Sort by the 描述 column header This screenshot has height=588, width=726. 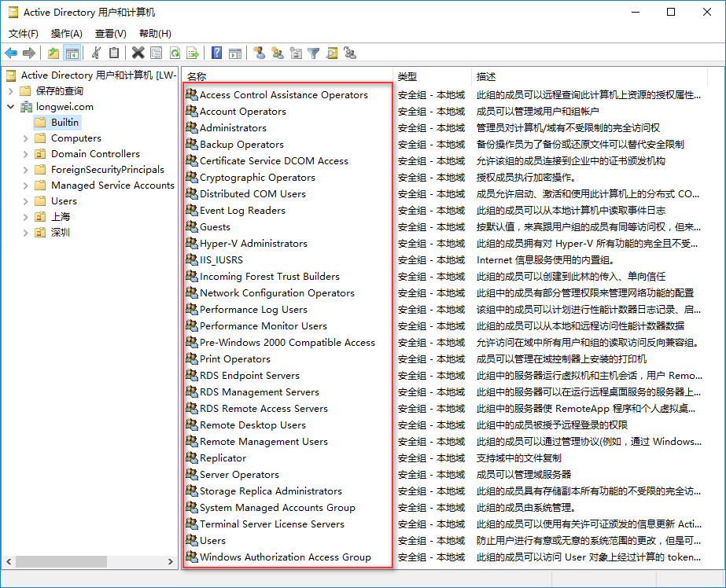coord(590,76)
